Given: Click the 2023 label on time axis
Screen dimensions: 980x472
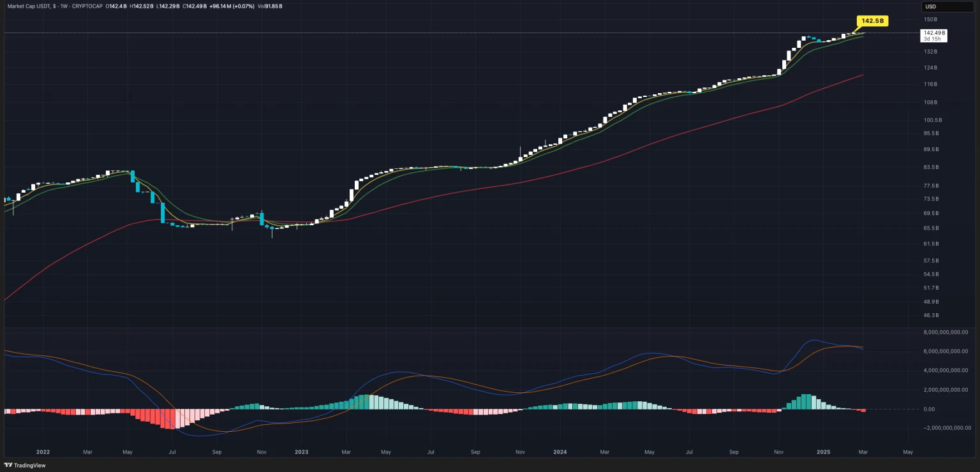Looking at the screenshot, I should pyautogui.click(x=301, y=452).
